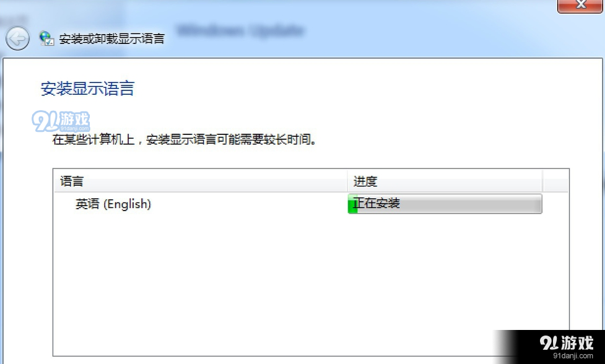The height and width of the screenshot is (364, 605).
Task: Go back using the round arrow button
Action: coord(17,38)
